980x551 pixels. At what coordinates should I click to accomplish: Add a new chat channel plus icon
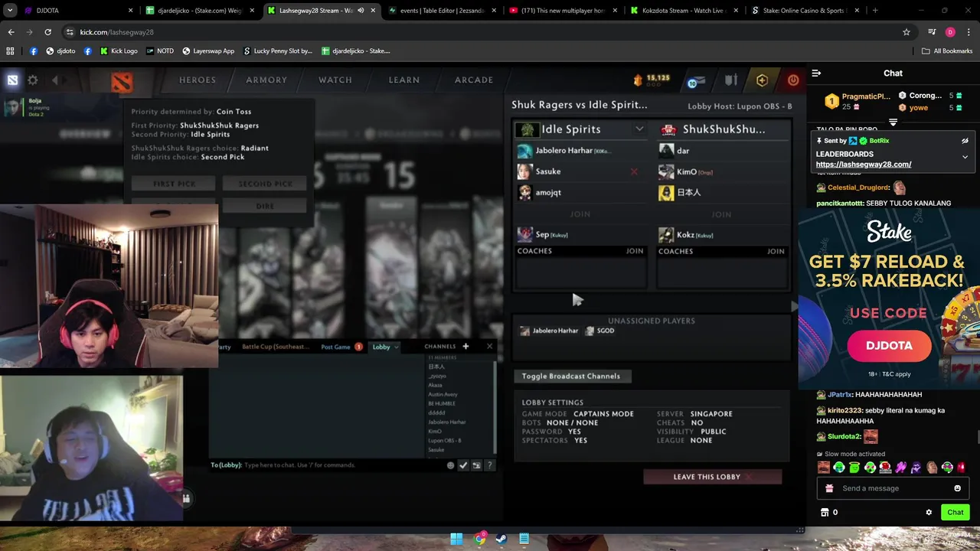465,347
